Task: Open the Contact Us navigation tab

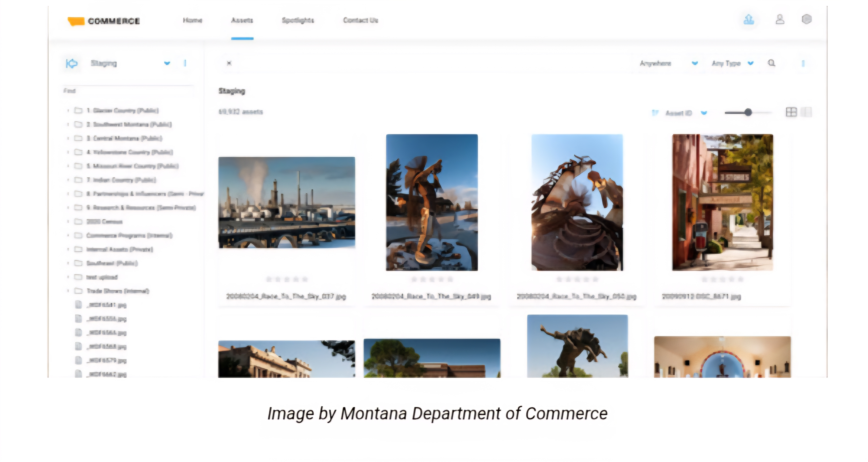Action: coord(361,20)
